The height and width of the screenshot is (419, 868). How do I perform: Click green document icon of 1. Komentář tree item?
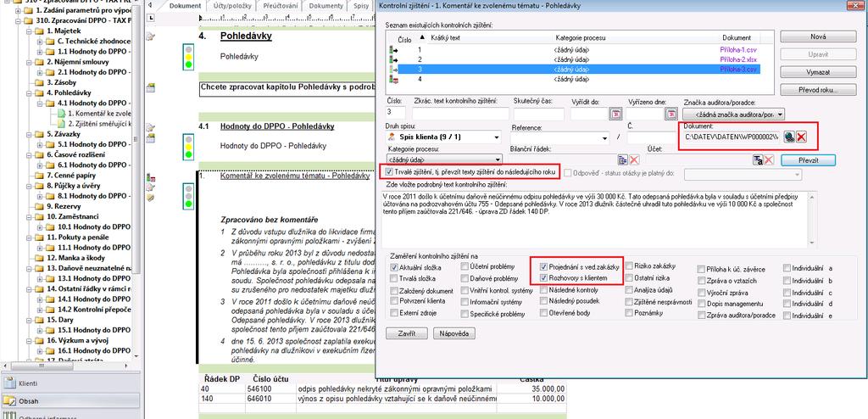[61, 114]
